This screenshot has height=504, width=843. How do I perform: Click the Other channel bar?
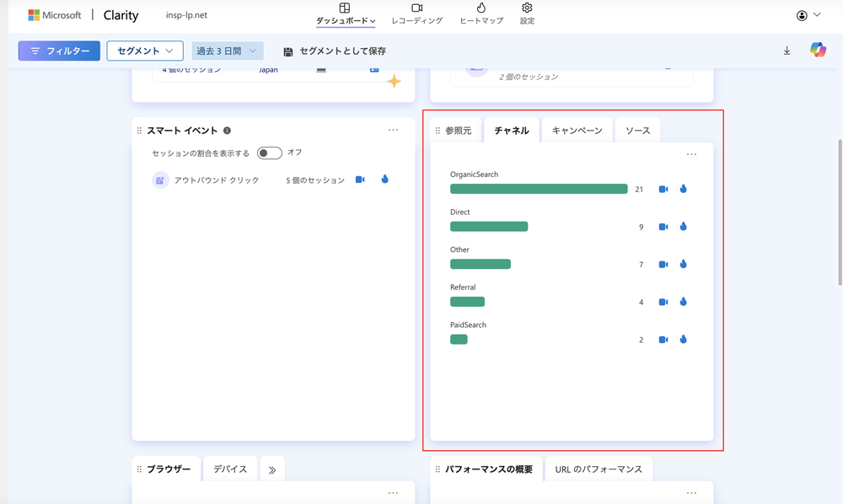481,264
